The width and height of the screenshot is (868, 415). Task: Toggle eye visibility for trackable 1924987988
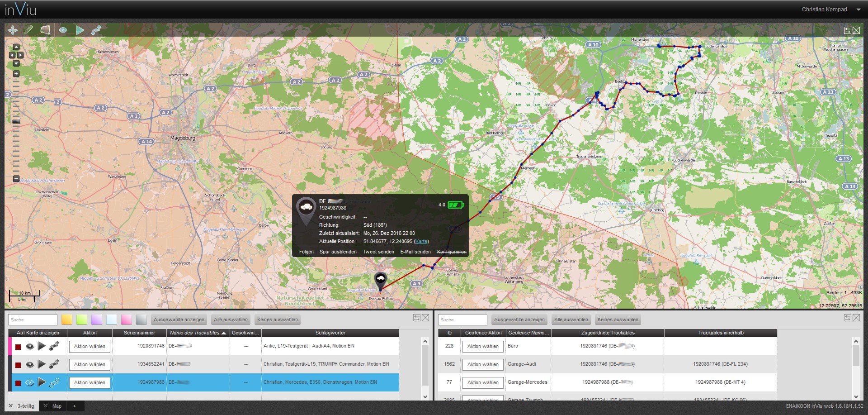30,382
